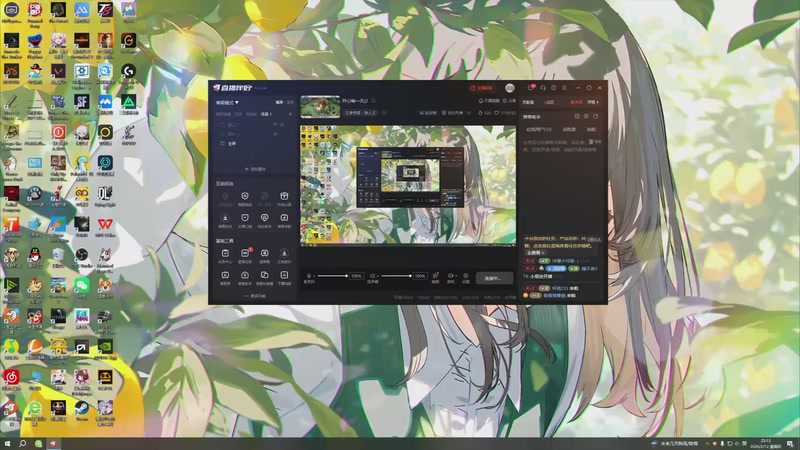Open the 基础工具 icon with red badge
Screen dimensions: 800x450
[245, 253]
